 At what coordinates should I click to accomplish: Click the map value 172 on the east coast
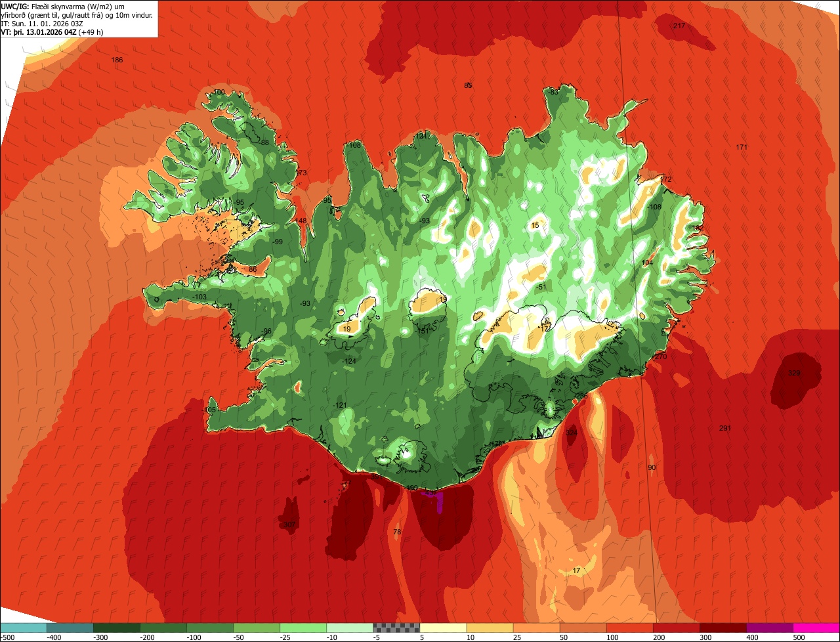pyautogui.click(x=666, y=179)
